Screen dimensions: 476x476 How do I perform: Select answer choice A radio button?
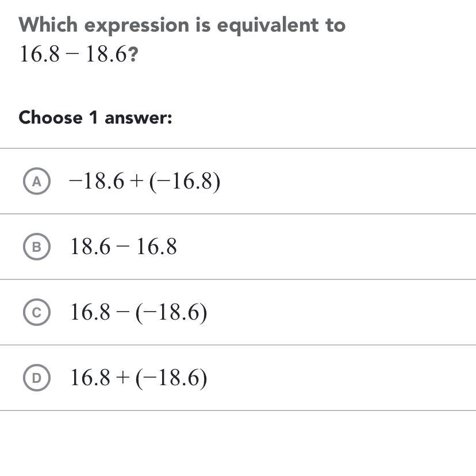click(x=37, y=182)
